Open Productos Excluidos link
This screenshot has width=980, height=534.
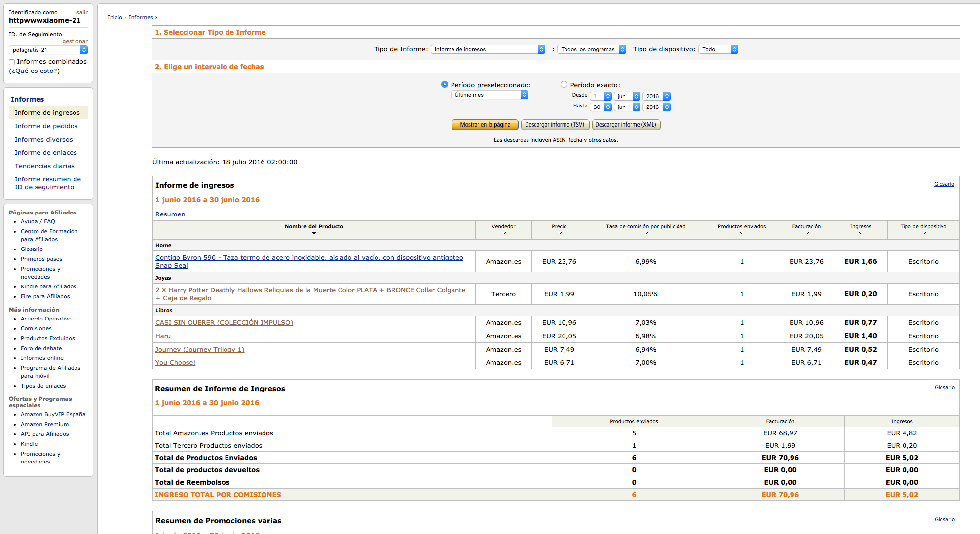tap(48, 338)
